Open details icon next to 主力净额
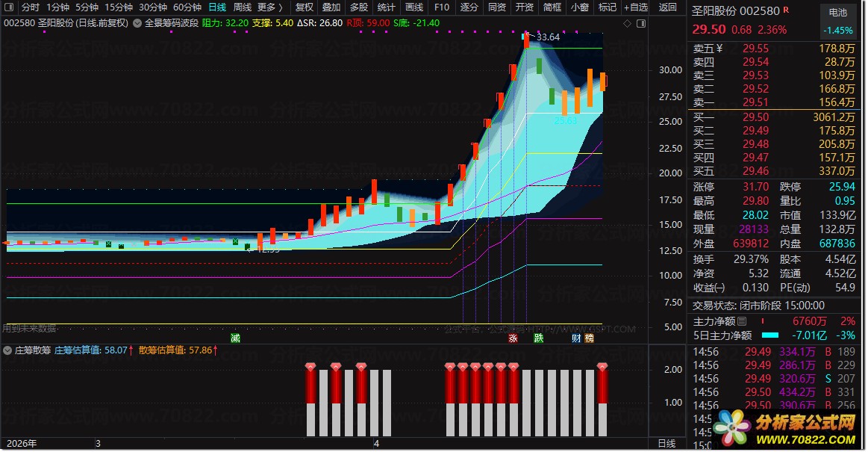 pos(742,321)
